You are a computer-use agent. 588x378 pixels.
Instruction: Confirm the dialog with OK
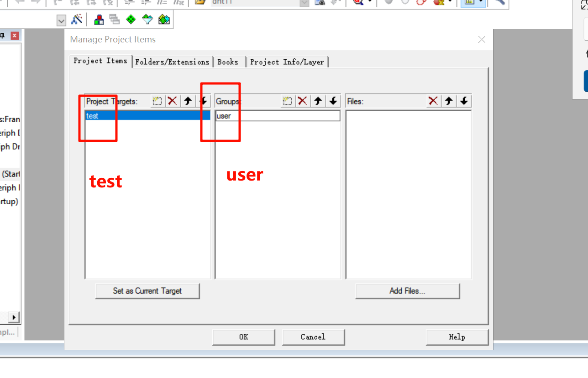tap(244, 337)
